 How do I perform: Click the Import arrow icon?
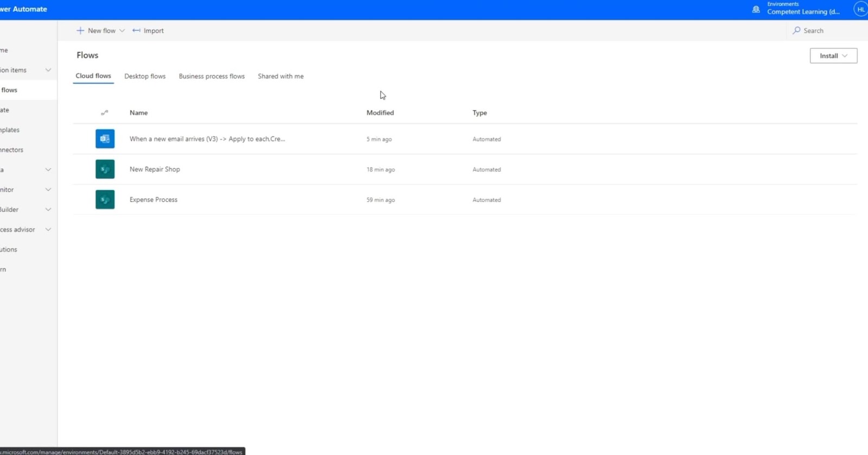point(136,30)
